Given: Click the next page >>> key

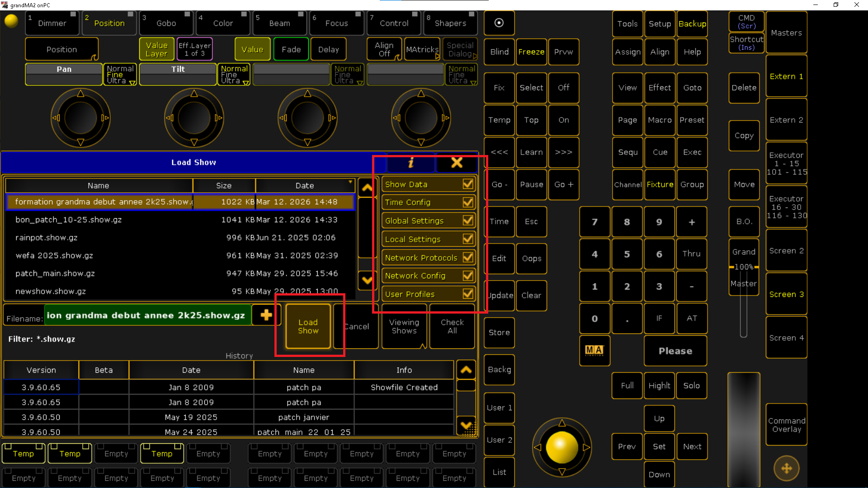Looking at the screenshot, I should point(564,152).
